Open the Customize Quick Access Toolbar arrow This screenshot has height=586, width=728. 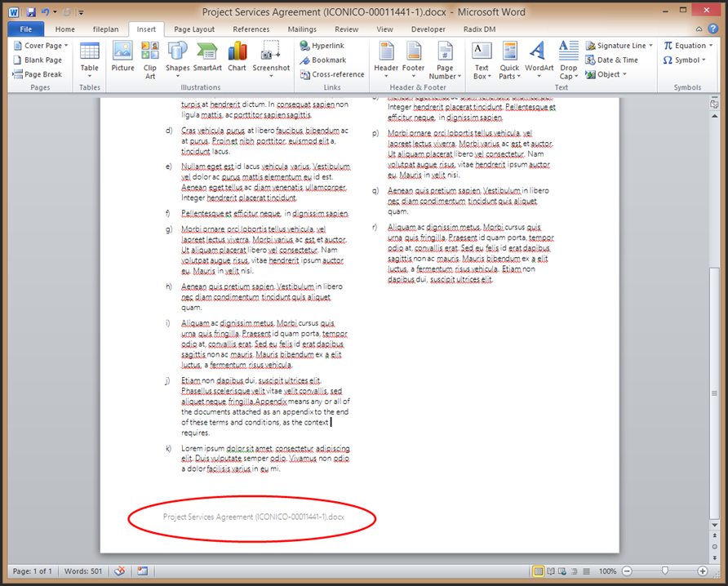[x=81, y=12]
